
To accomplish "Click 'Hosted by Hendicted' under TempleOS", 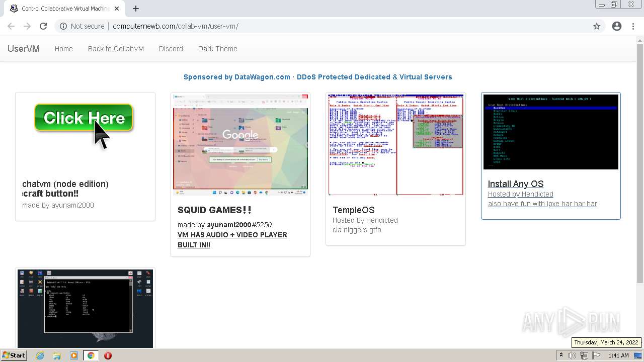I will pyautogui.click(x=365, y=220).
